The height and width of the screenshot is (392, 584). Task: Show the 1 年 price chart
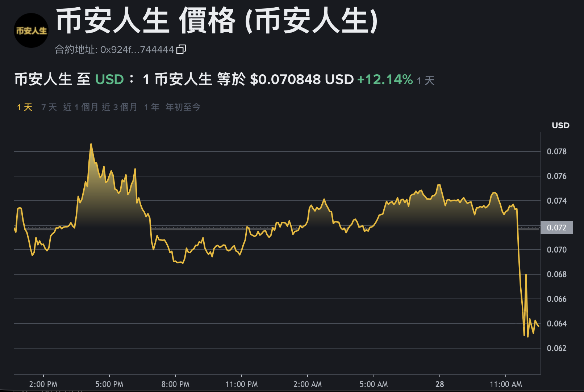coord(151,107)
